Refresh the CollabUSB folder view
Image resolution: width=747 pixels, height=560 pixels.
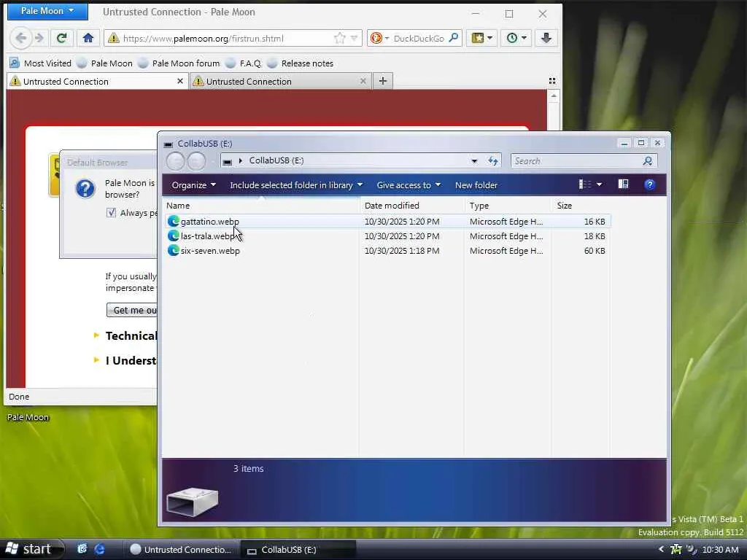pyautogui.click(x=493, y=161)
